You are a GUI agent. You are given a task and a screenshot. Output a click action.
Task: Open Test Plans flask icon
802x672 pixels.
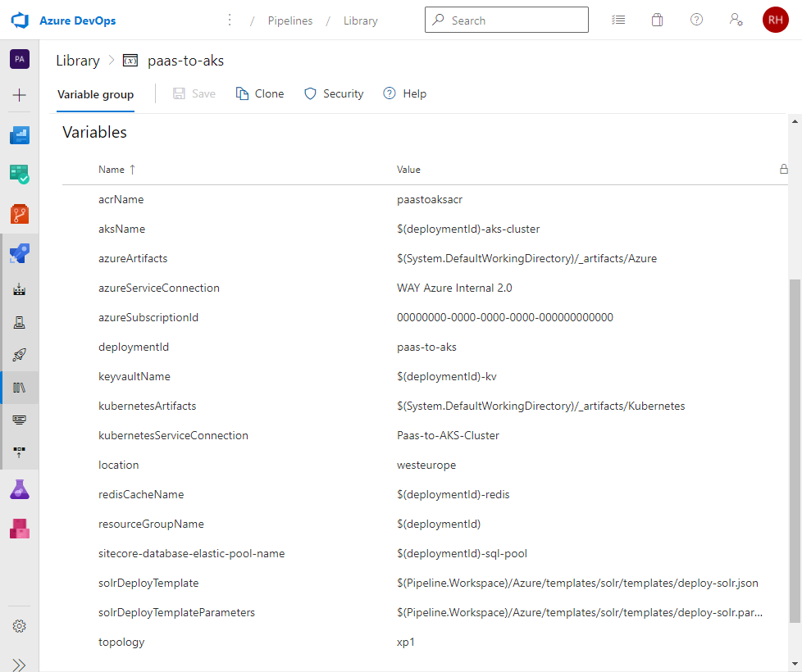pyautogui.click(x=20, y=489)
